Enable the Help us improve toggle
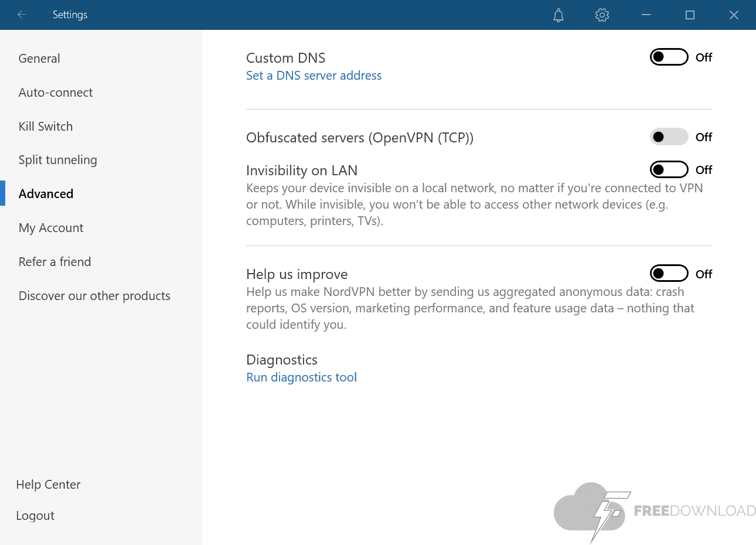This screenshot has height=545, width=756. (669, 274)
